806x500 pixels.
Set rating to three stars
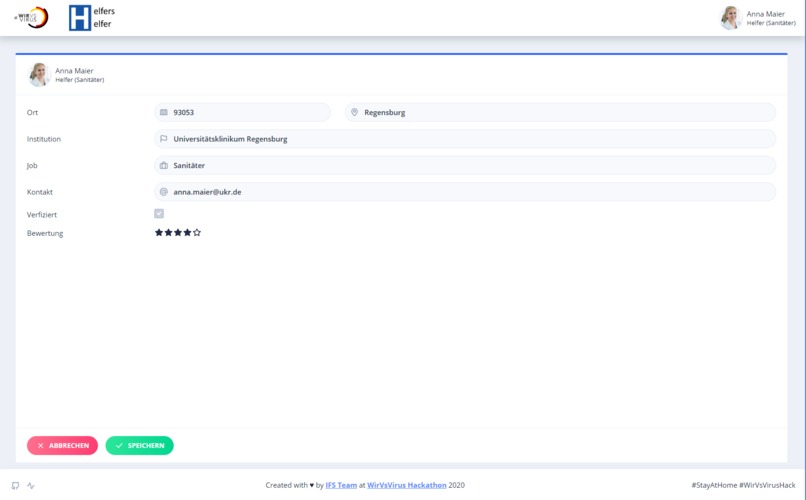point(178,233)
